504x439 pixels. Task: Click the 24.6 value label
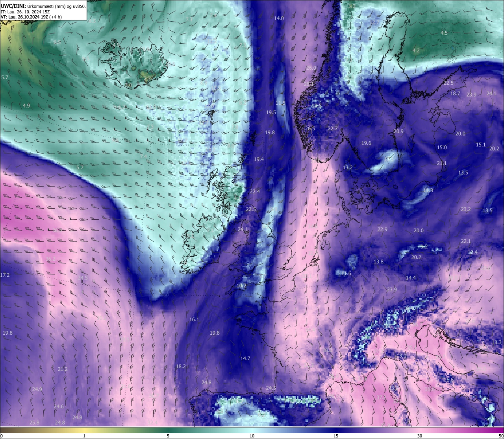[x=59, y=407]
